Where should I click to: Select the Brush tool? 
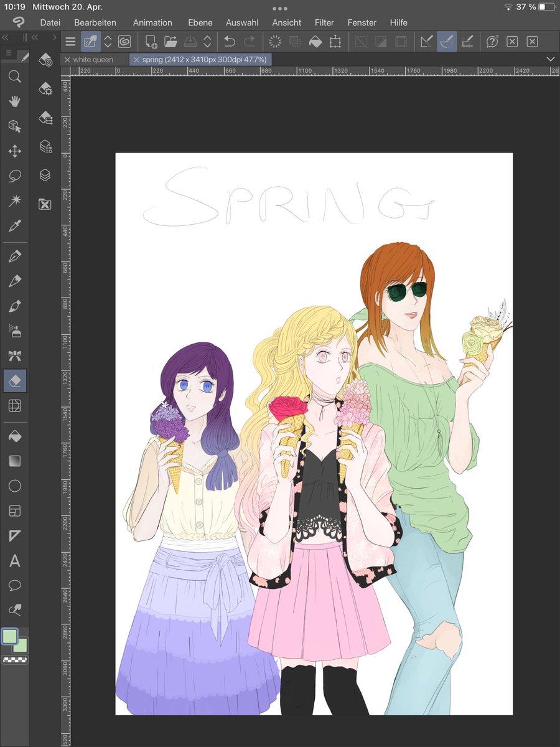click(x=15, y=306)
